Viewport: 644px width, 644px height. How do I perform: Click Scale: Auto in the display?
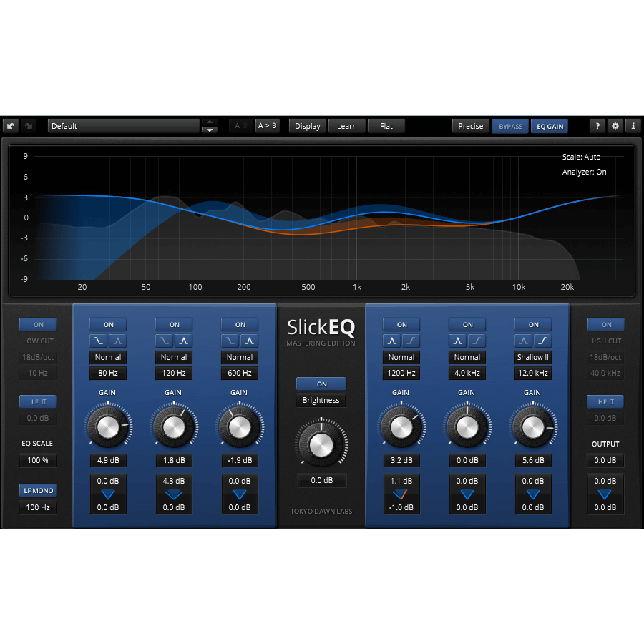tap(581, 157)
